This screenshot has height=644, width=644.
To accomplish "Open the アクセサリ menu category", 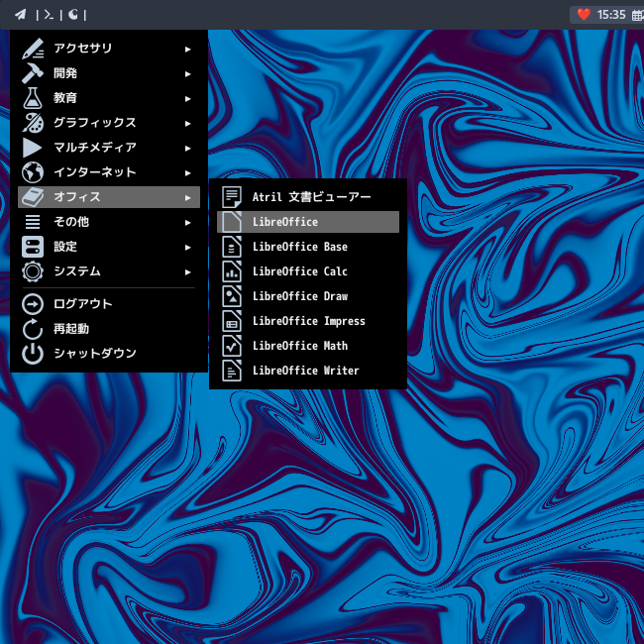I will click(109, 49).
